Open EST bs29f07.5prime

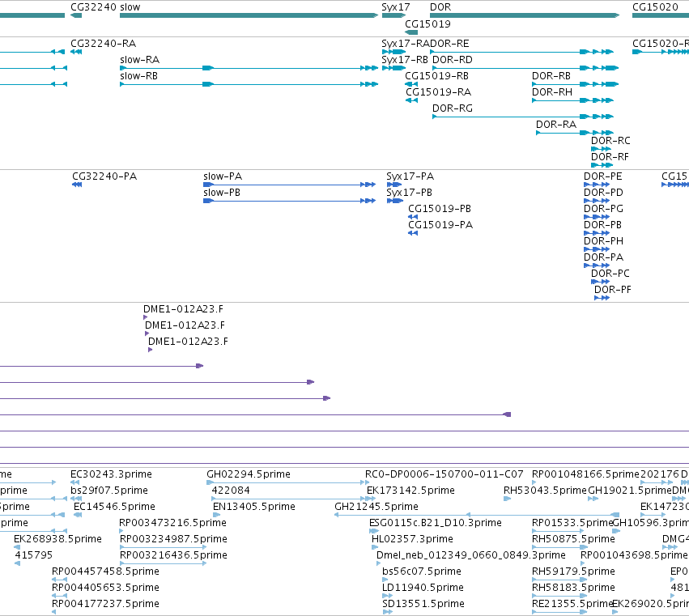tap(76, 499)
